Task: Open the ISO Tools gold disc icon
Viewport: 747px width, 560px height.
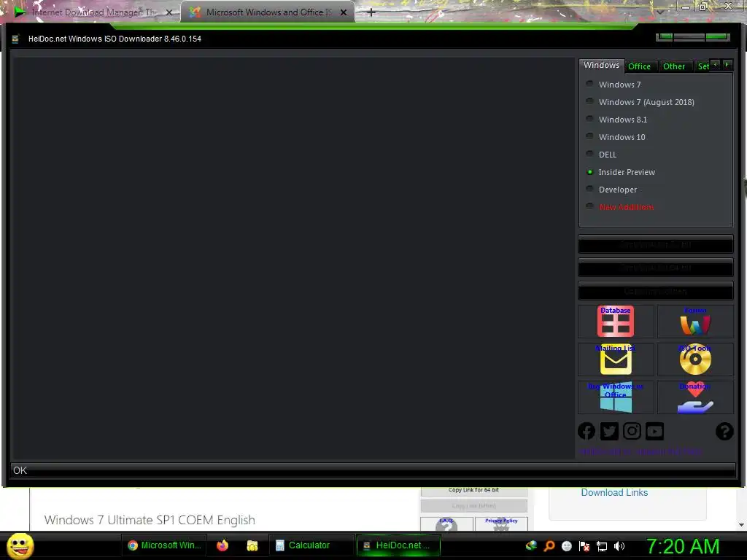Action: (x=695, y=359)
